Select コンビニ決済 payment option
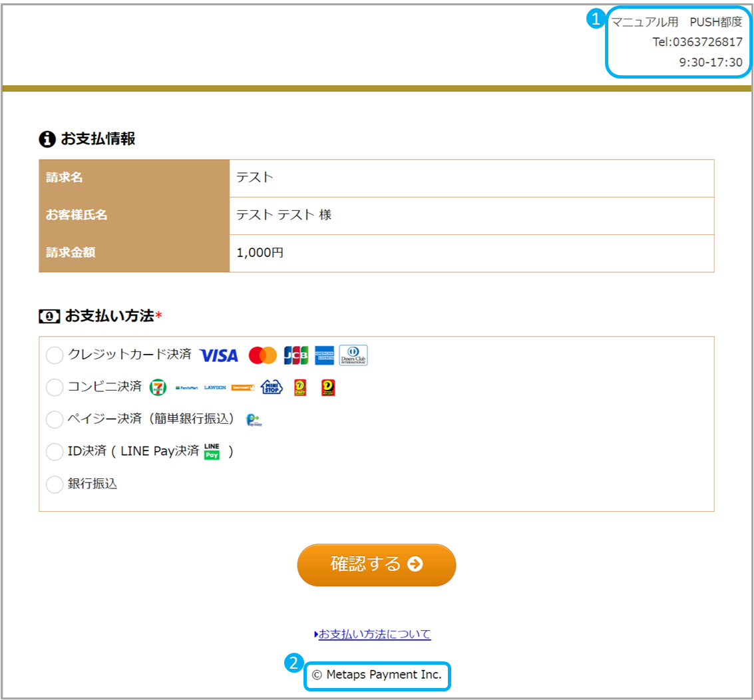Screen dimensions: 754x700 coord(55,387)
